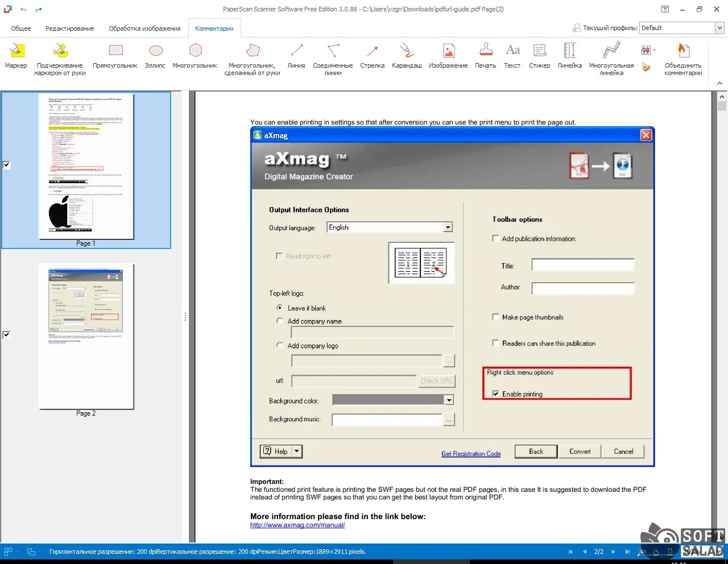Image resolution: width=728 pixels, height=564 pixels.
Task: Open the calibration tool dropdown arrow in ribbon
Action: coord(655,50)
